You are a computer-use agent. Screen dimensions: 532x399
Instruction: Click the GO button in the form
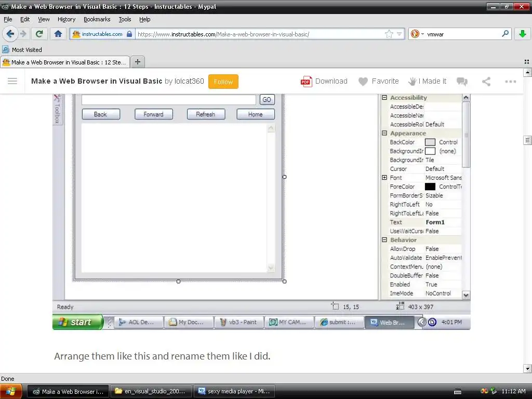tap(267, 99)
